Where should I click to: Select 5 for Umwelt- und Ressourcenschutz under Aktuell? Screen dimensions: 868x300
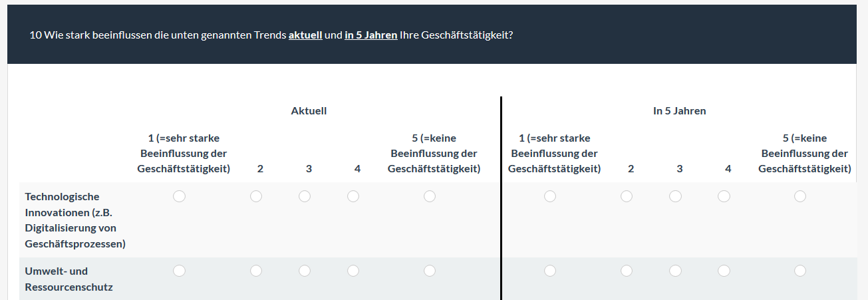pyautogui.click(x=430, y=271)
